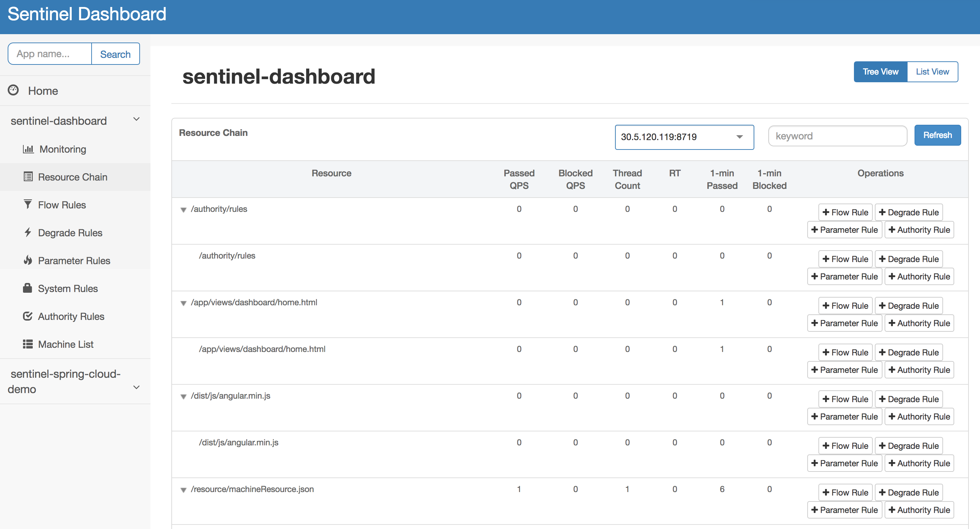This screenshot has width=980, height=529.
Task: Collapse the /resource/machineResource.json tree node
Action: click(x=184, y=490)
